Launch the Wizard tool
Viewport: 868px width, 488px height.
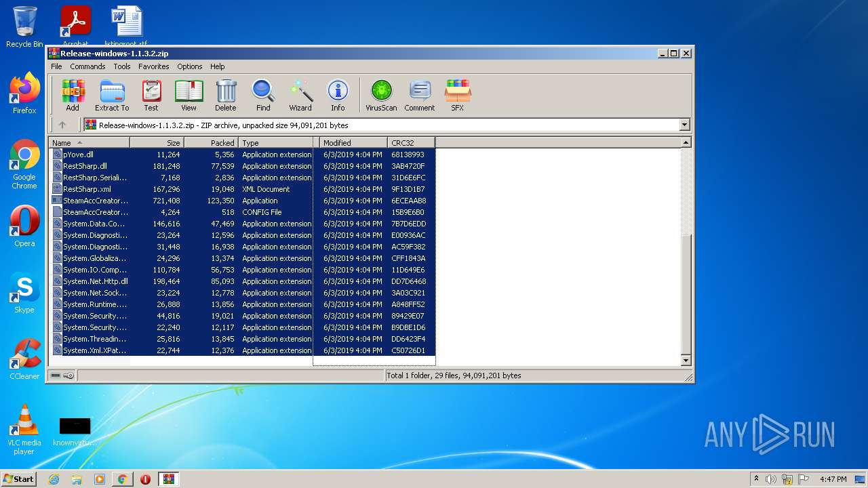(300, 96)
